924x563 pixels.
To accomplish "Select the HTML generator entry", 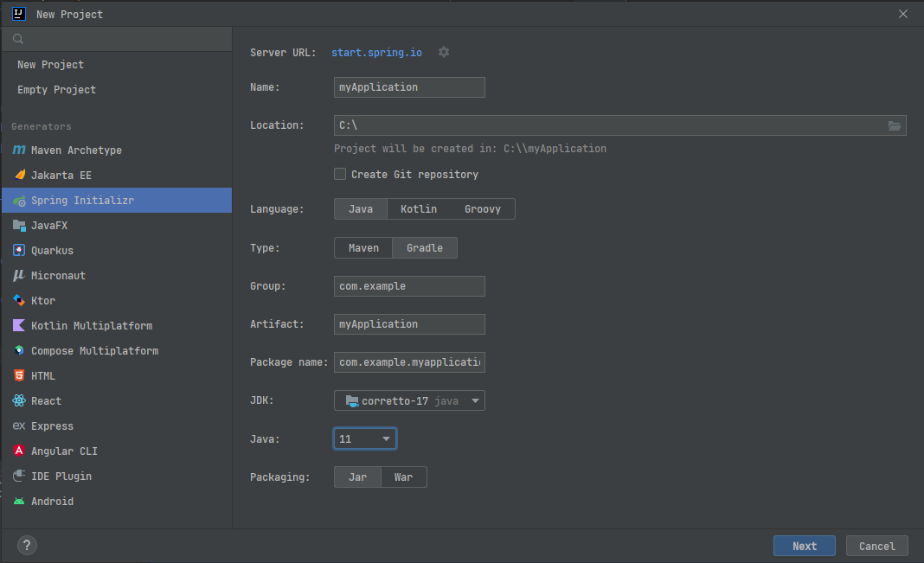I will pyautogui.click(x=117, y=375).
